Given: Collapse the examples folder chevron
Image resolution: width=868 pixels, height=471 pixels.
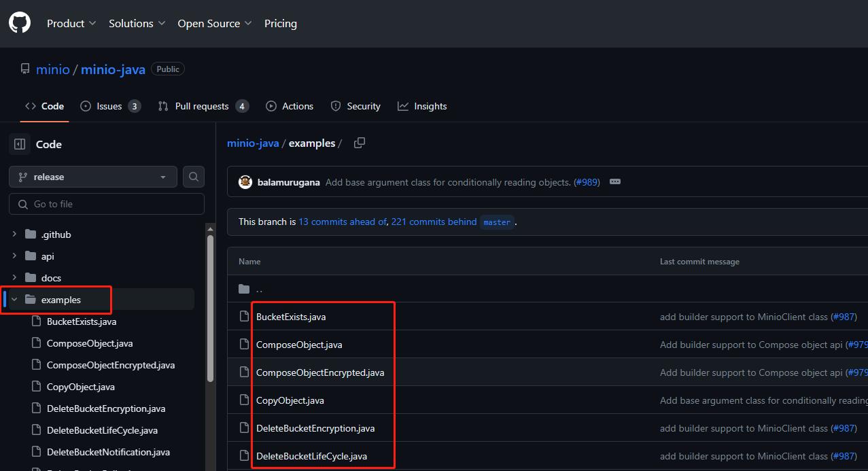Looking at the screenshot, I should pos(14,300).
